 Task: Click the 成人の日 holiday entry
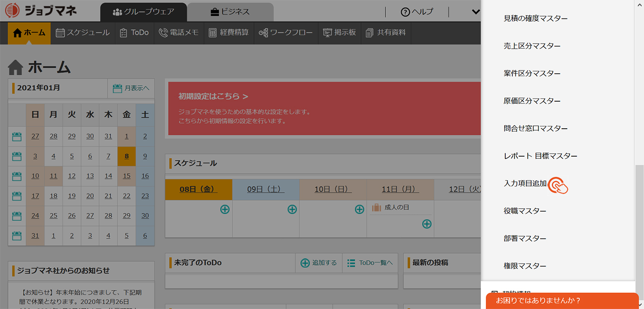coord(397,207)
